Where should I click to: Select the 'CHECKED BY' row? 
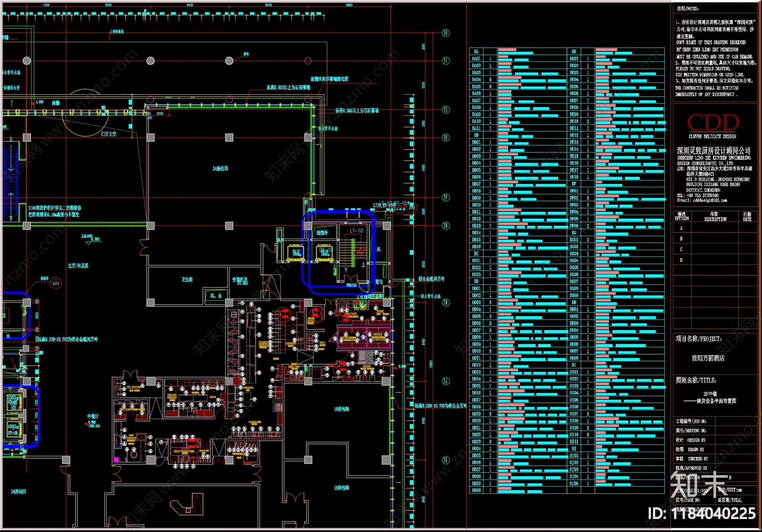click(715, 459)
